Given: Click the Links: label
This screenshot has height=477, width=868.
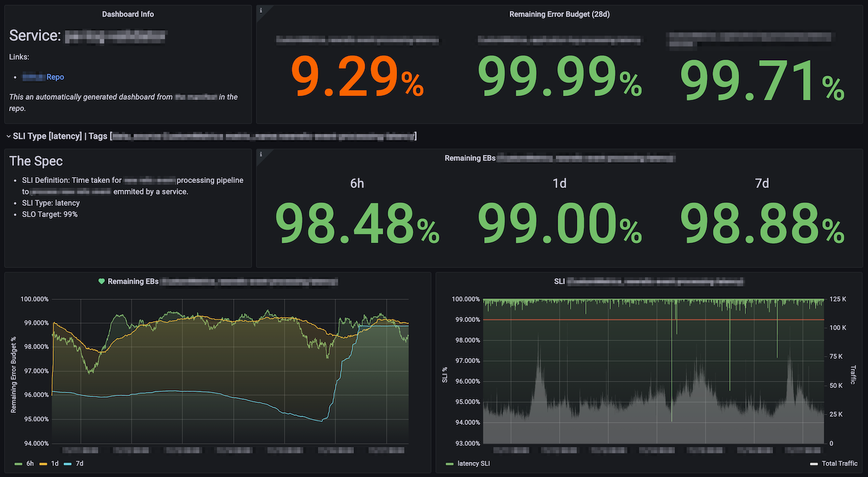Looking at the screenshot, I should point(19,57).
